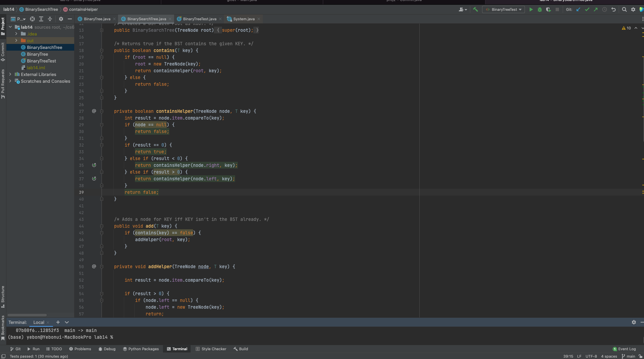This screenshot has width=644, height=359.
Task: Expand the out folder in project tree
Action: [16, 41]
